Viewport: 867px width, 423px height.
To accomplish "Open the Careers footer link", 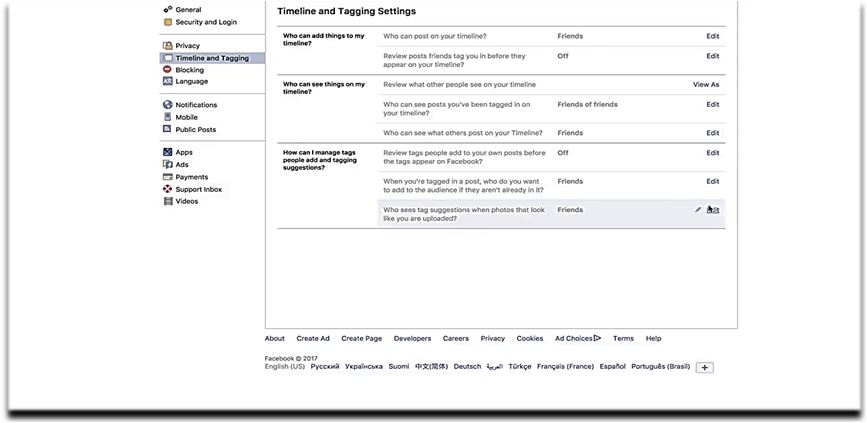I will click(x=456, y=338).
